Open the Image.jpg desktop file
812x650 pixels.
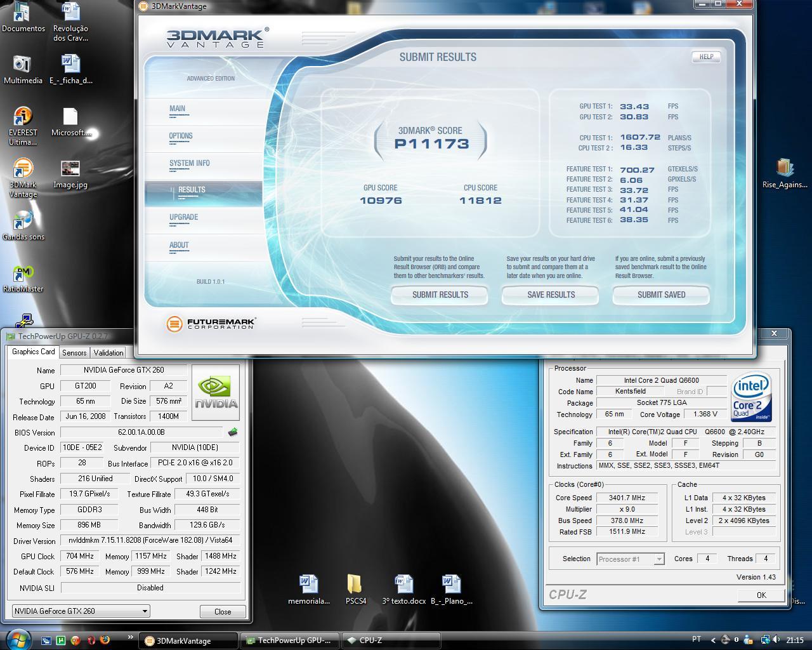click(x=70, y=174)
